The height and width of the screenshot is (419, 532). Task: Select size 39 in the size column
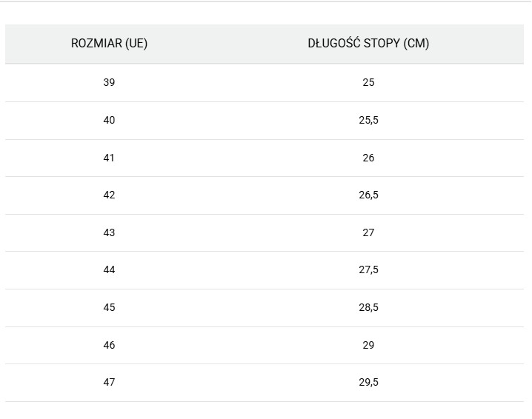tap(109, 82)
